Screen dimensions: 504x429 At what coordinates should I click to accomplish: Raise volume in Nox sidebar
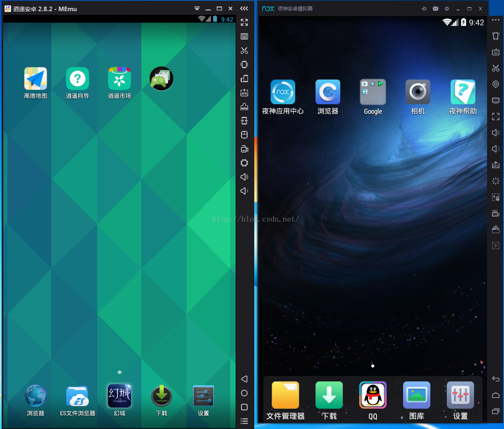[x=496, y=133]
